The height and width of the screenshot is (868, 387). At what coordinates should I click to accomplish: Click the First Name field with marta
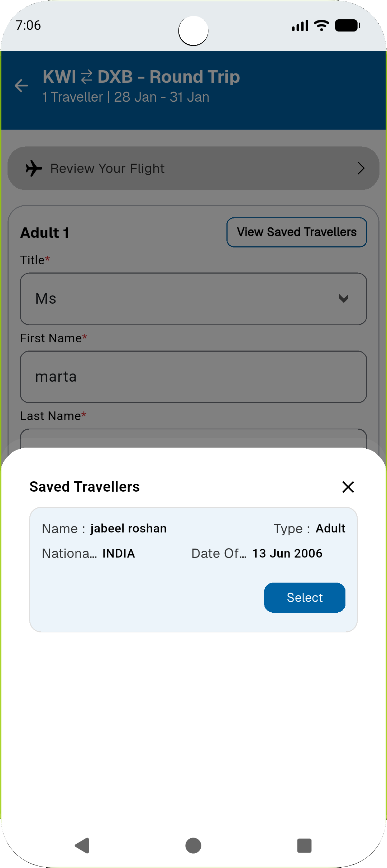coord(193,377)
